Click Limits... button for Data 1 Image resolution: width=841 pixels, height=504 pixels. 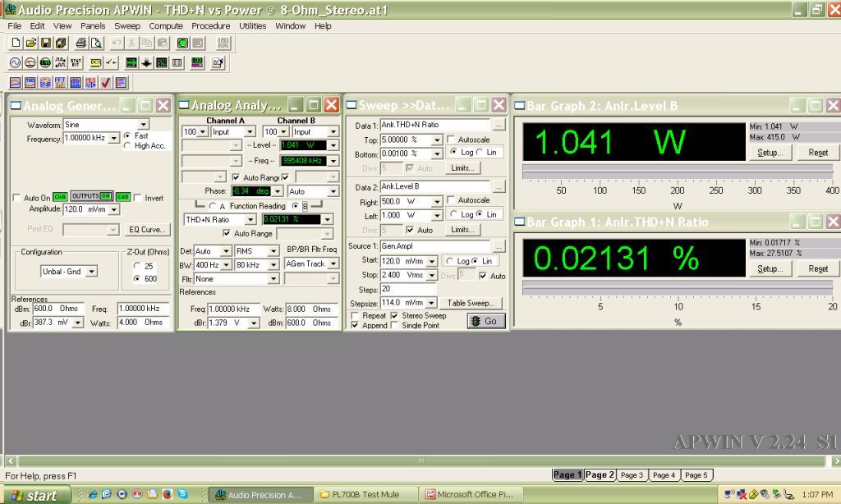[x=462, y=167]
